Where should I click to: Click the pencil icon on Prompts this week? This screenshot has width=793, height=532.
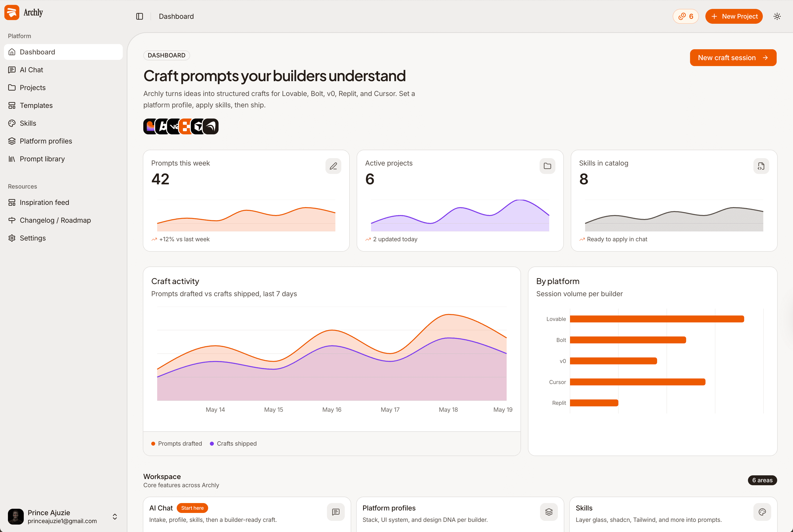[333, 166]
